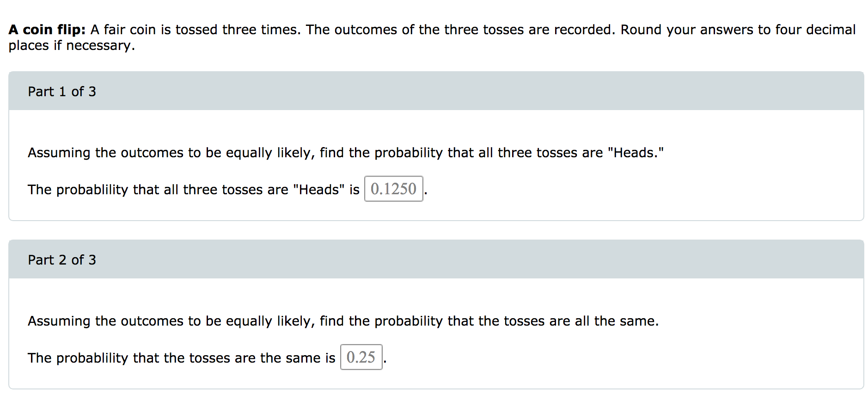Viewport: 868px width, 407px height.
Task: Click the period after the 0.1250 box
Action: click(426, 192)
